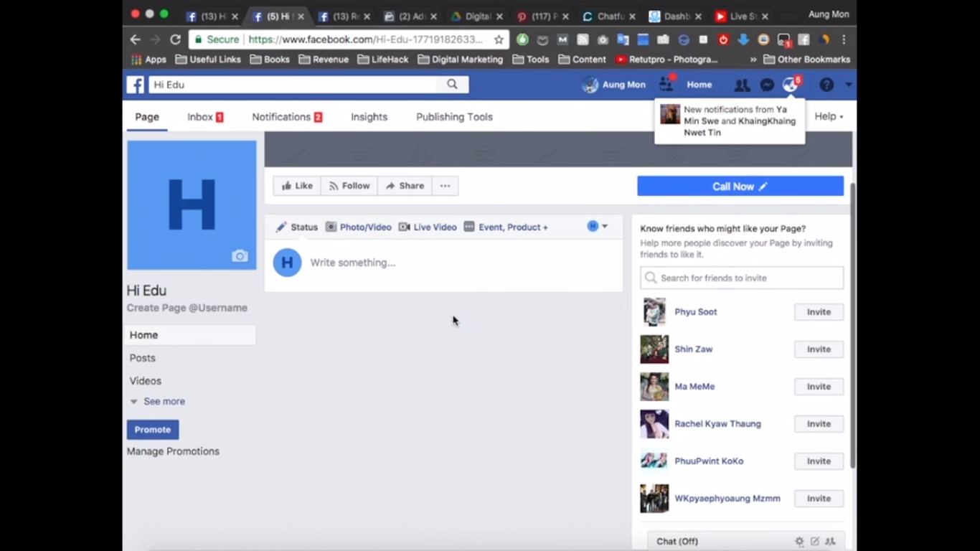Viewport: 980px width, 551px height.
Task: Click the Follow button
Action: (349, 186)
